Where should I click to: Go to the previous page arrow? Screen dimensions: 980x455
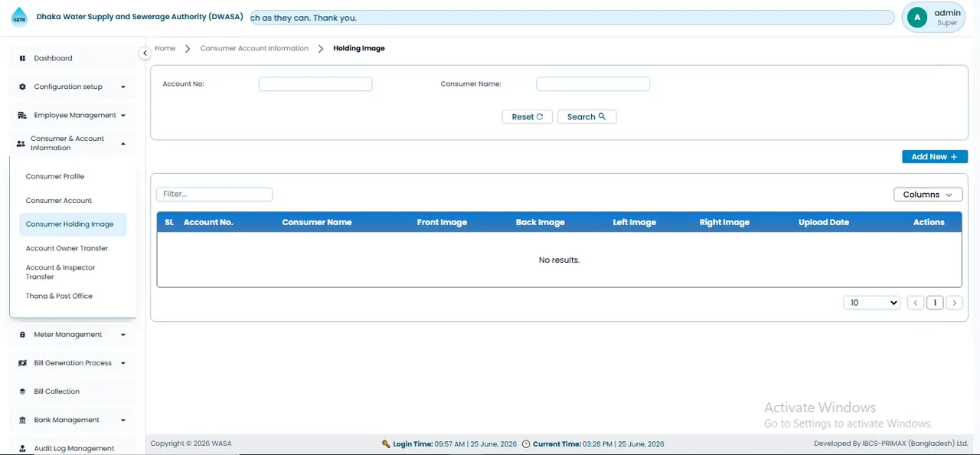click(x=916, y=303)
